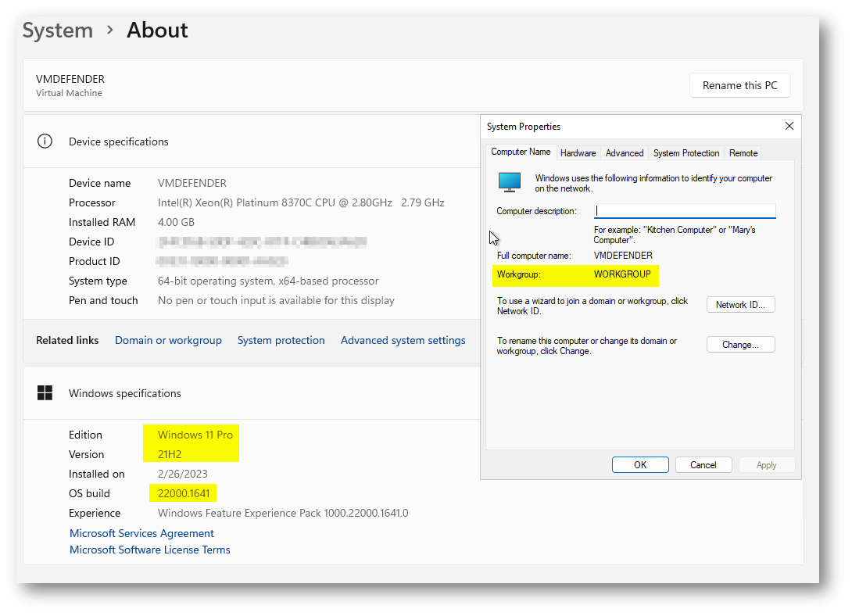Select the Windows 11 Pro edition value

click(x=195, y=435)
